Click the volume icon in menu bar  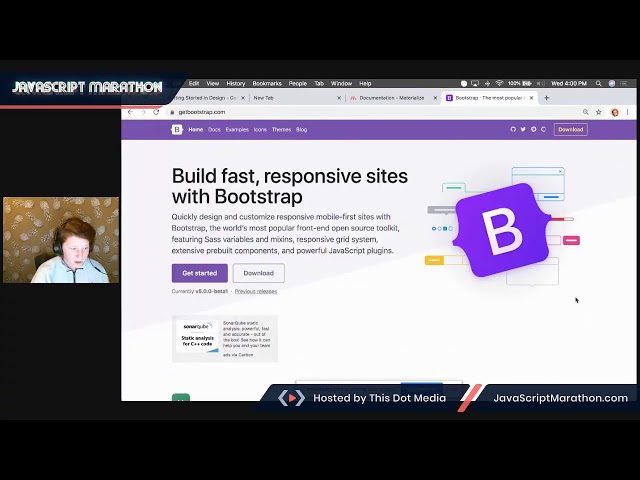pyautogui.click(x=541, y=83)
